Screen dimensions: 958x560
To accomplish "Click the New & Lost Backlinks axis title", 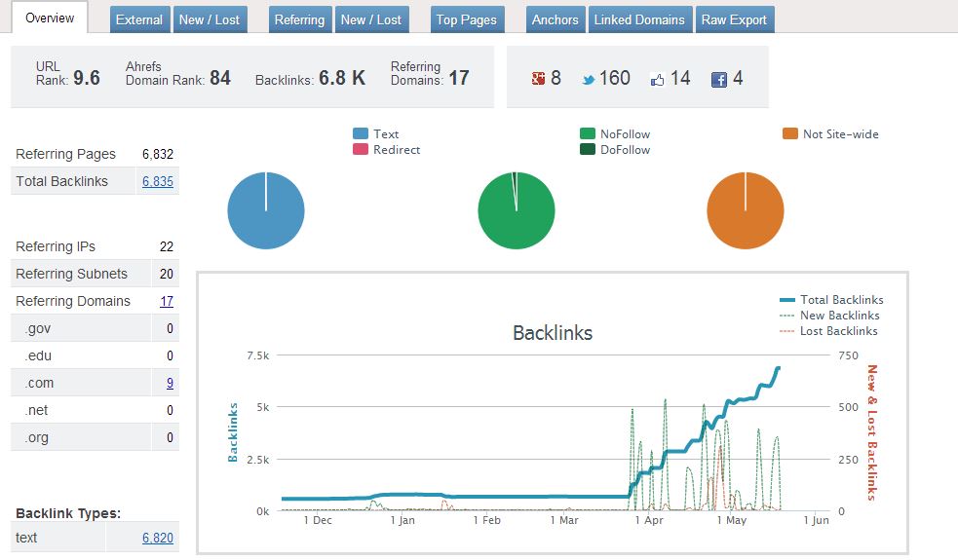I will [x=872, y=433].
